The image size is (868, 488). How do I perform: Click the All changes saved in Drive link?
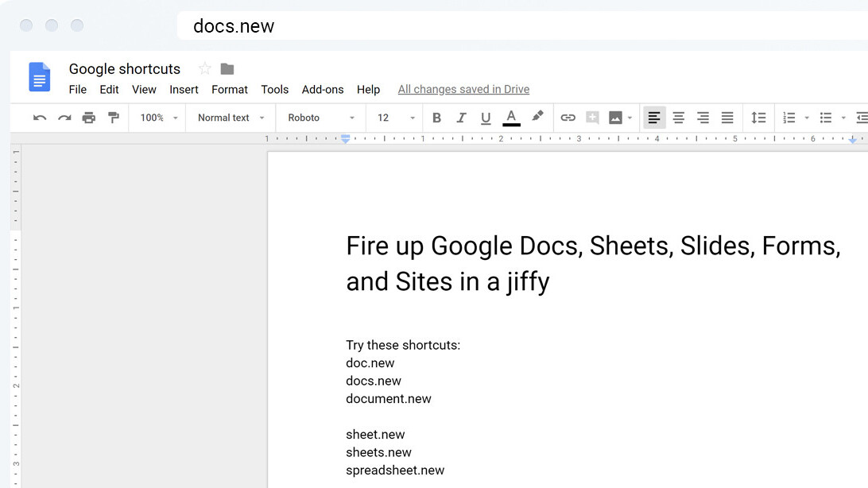coord(463,89)
